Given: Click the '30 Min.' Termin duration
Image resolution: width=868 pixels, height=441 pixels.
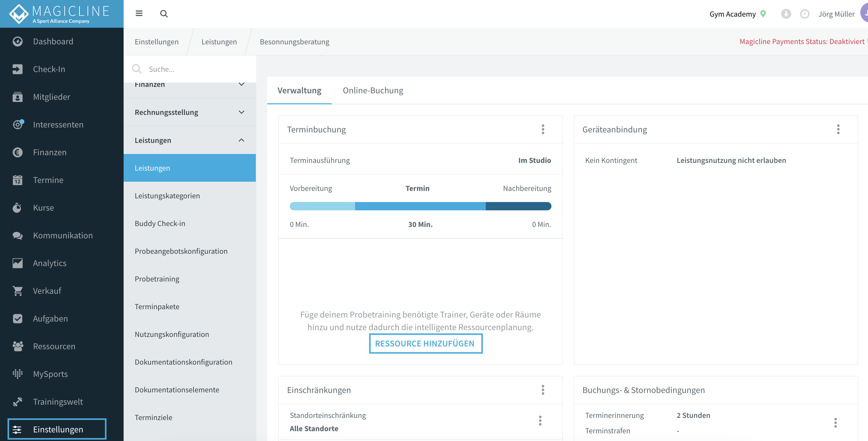Looking at the screenshot, I should [x=420, y=224].
